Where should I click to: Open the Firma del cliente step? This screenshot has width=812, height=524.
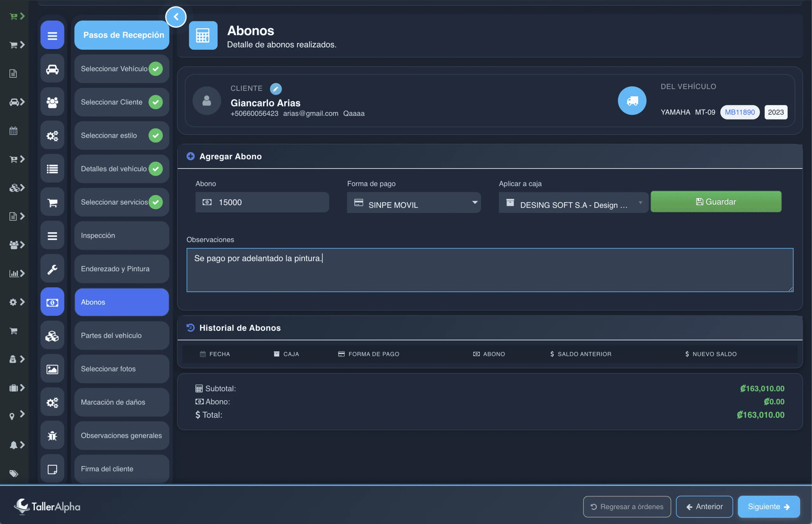click(x=121, y=468)
